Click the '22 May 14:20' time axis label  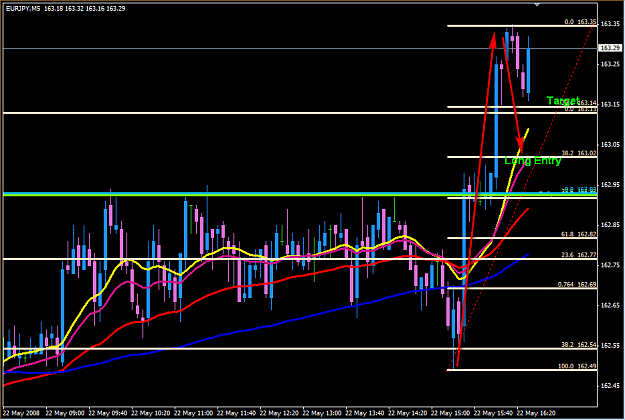coord(407,413)
